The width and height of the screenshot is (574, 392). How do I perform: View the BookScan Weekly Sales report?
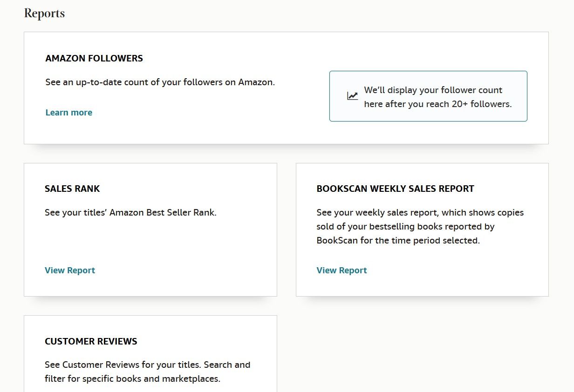(x=342, y=270)
